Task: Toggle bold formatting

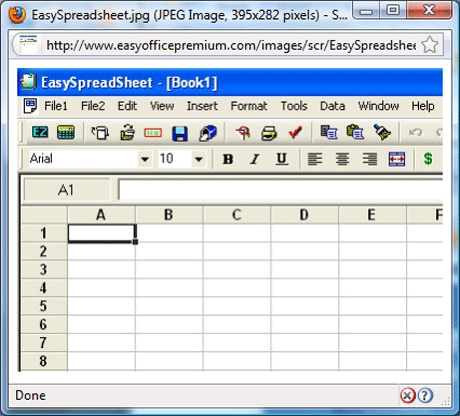Action: 228,159
